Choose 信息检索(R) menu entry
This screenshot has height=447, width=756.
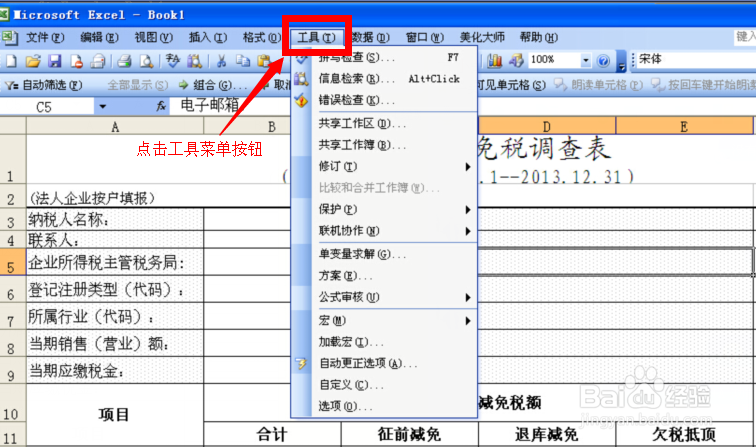pos(384,79)
